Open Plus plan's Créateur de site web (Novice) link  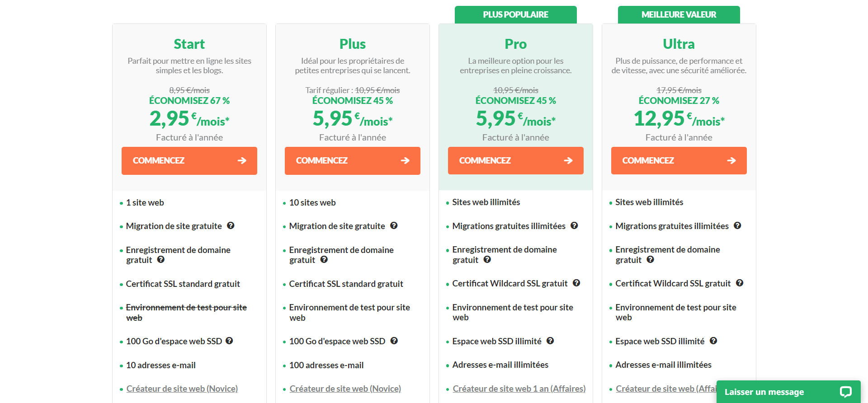pos(345,389)
